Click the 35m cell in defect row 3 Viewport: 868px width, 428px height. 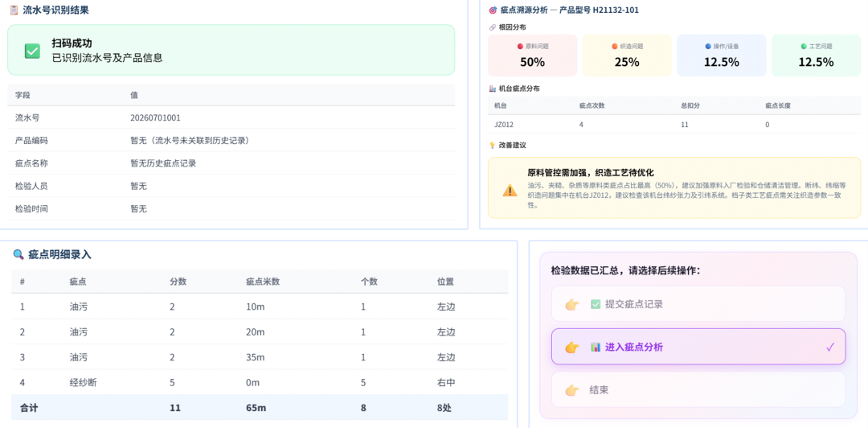click(x=256, y=357)
